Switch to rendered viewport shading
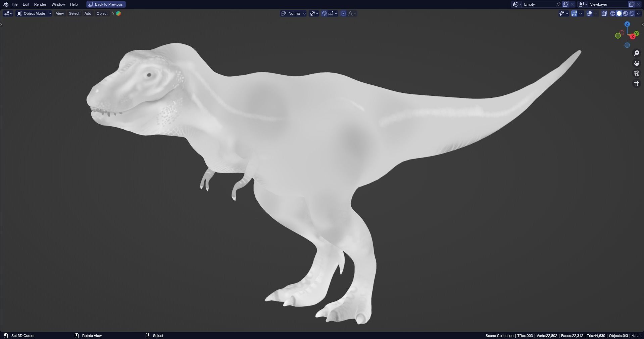The height and width of the screenshot is (339, 644). (x=632, y=13)
